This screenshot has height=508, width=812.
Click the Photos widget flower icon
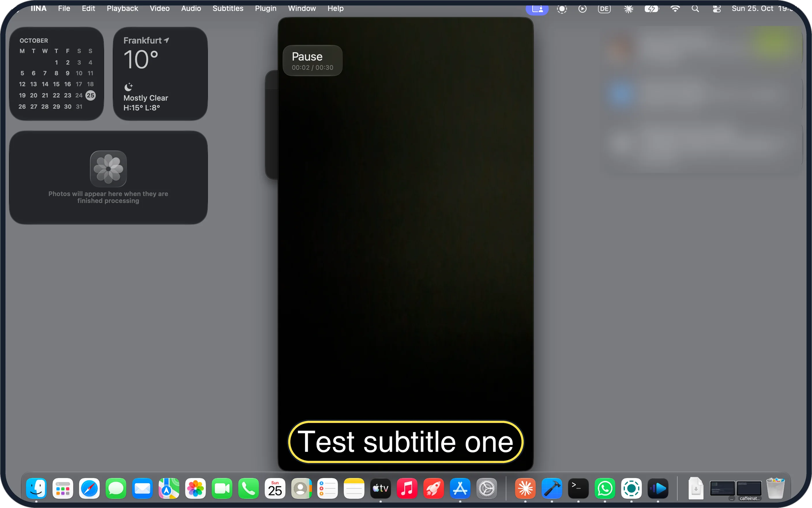point(108,169)
